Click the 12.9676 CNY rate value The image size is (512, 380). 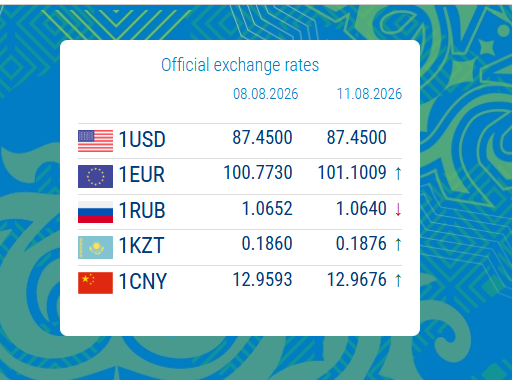(x=357, y=279)
